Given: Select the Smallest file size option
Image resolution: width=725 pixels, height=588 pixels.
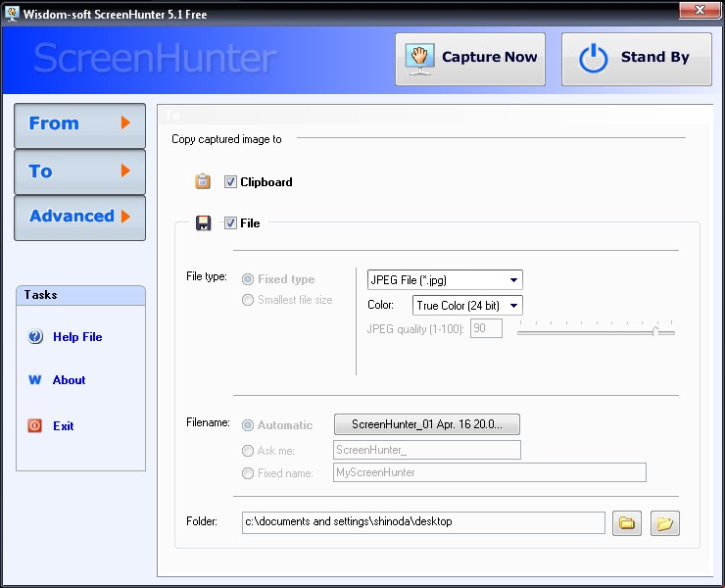Looking at the screenshot, I should 248,300.
